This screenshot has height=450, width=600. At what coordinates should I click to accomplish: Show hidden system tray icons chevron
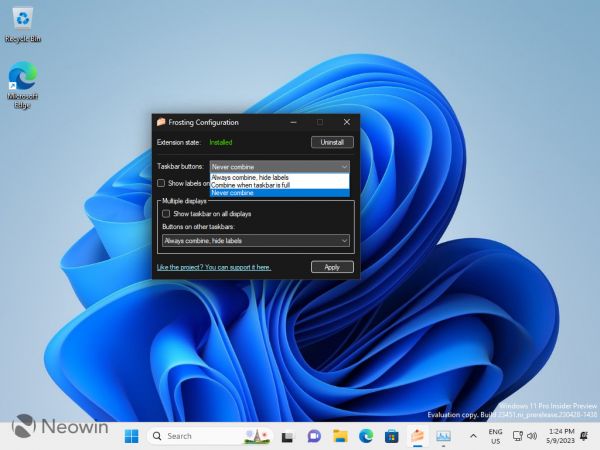coord(473,436)
